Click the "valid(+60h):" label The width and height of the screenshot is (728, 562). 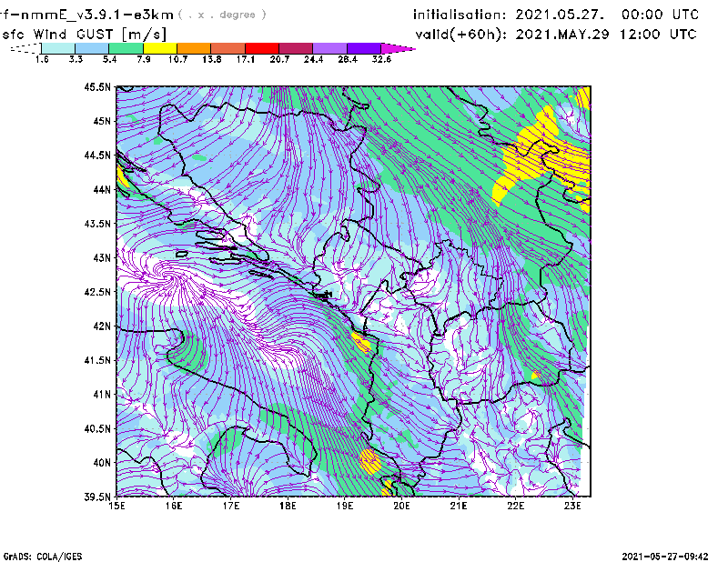coord(460,35)
